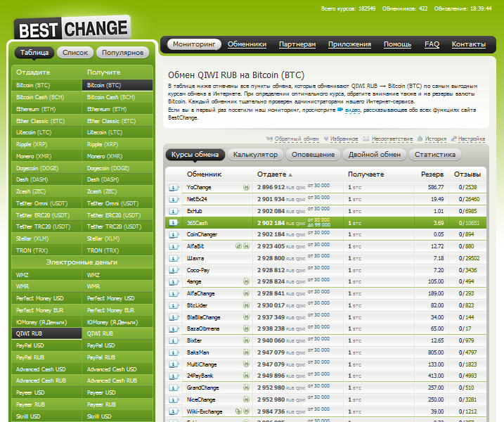Select Payeer RUB in Получите column
The height and width of the screenshot is (422, 504).
click(117, 404)
